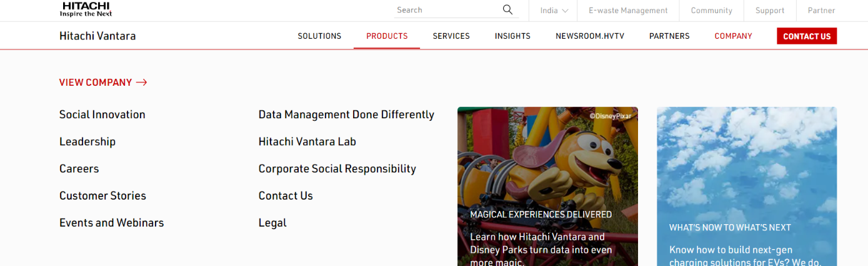The height and width of the screenshot is (266, 868).
Task: Open the INSIGHTS menu
Action: (x=512, y=36)
